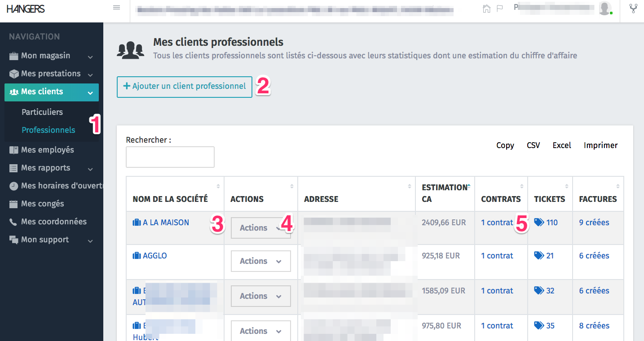Click the 1585,09 EUR estimation value

444,291
